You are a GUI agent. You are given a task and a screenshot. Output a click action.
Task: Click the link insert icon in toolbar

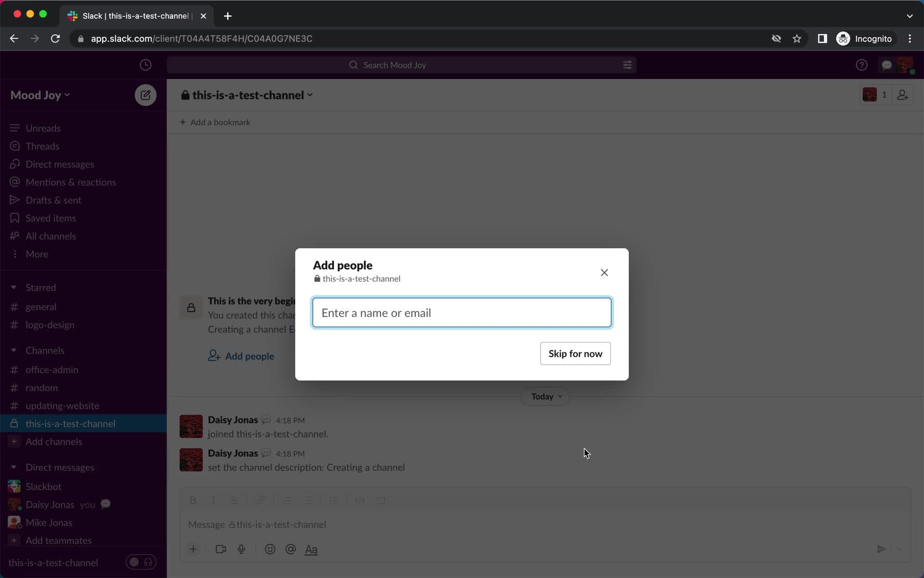260,500
